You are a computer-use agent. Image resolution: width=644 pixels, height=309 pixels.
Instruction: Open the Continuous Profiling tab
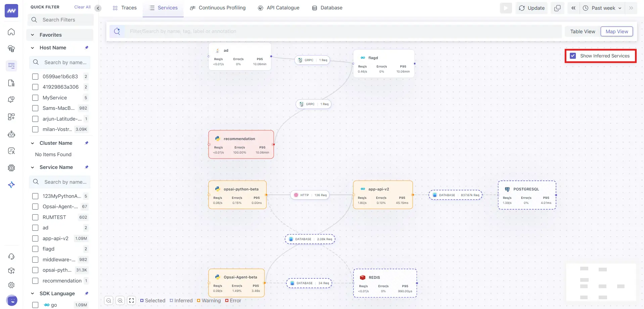[x=218, y=8]
